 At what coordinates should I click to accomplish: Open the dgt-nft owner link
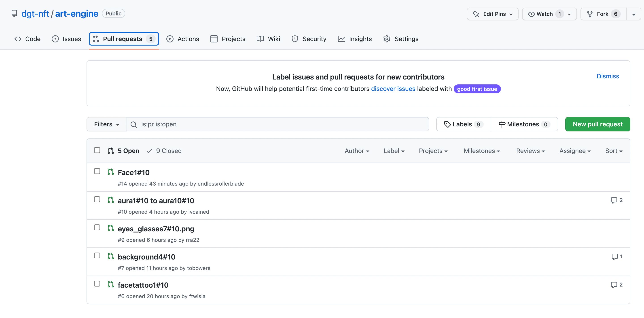point(35,14)
